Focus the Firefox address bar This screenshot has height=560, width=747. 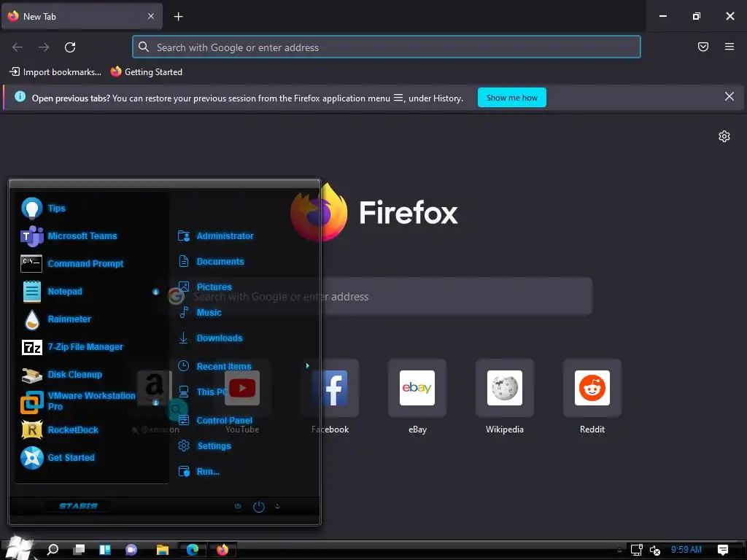[x=387, y=47]
